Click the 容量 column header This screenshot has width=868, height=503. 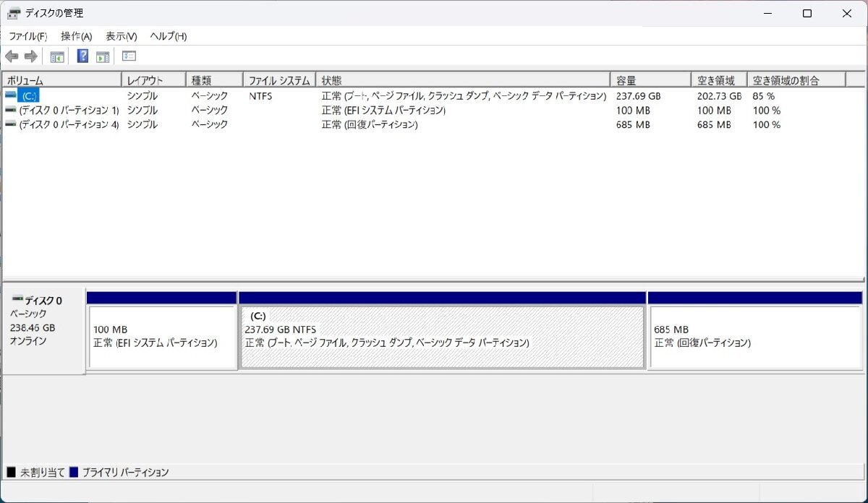(x=647, y=79)
